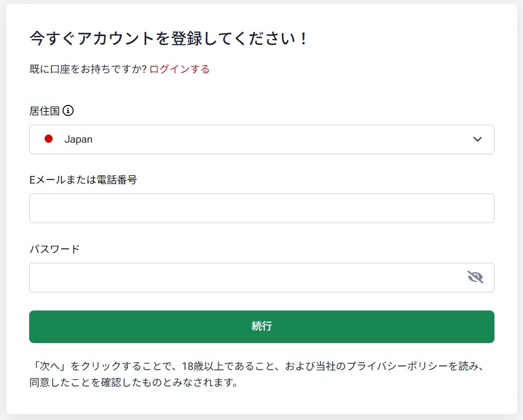Click the 既に口座をお持ちですか? text
Screen dimensions: 523x420
point(88,69)
